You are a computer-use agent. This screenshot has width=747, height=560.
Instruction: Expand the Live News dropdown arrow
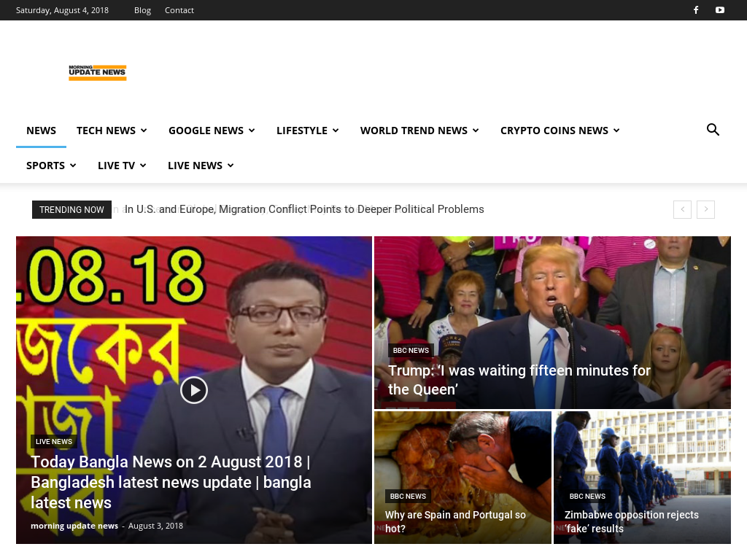coord(231,166)
